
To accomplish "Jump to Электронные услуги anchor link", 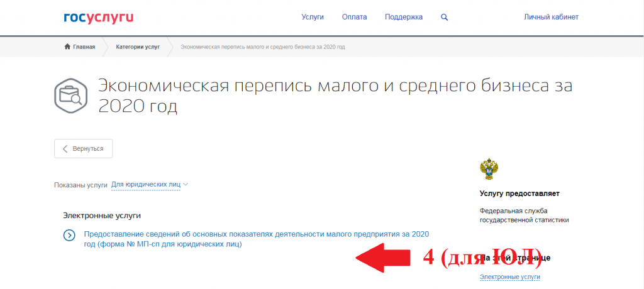I will coord(509,277).
